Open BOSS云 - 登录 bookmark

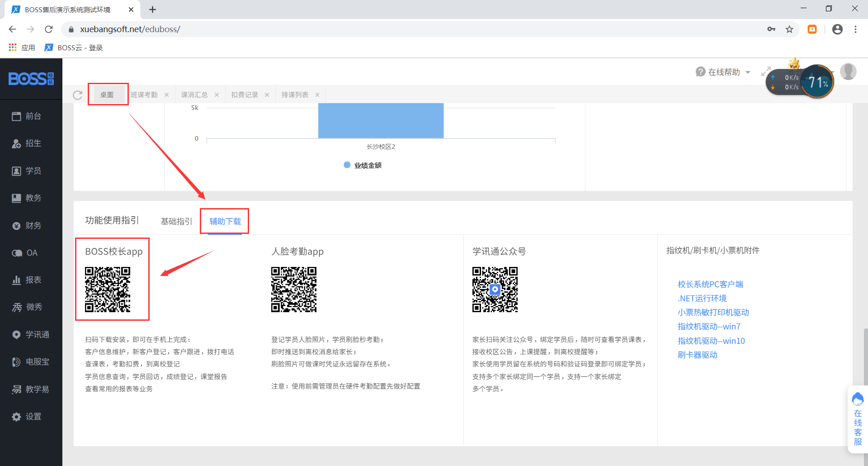[x=74, y=48]
